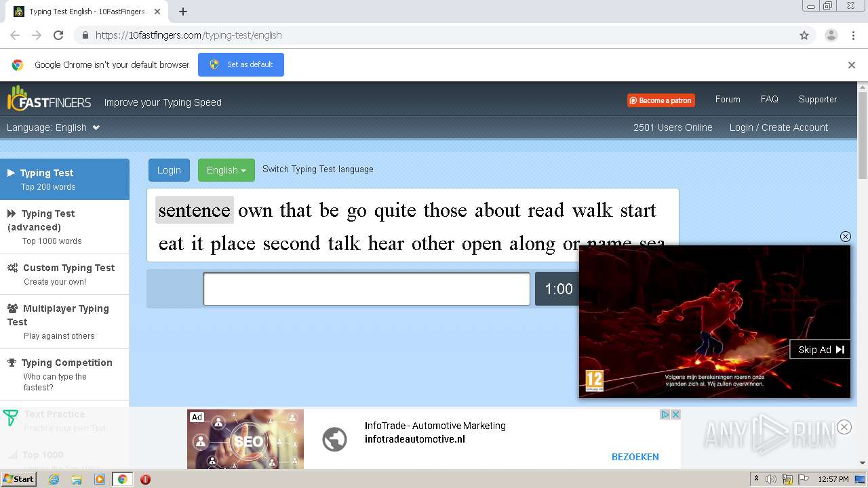
Task: Click the padlock site info icon
Action: [85, 35]
